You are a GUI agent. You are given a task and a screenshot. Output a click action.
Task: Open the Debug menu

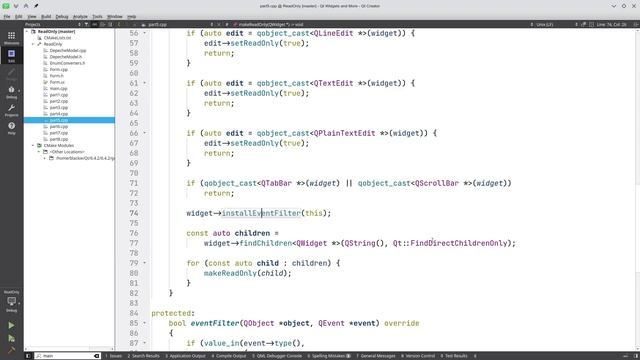tap(62, 17)
